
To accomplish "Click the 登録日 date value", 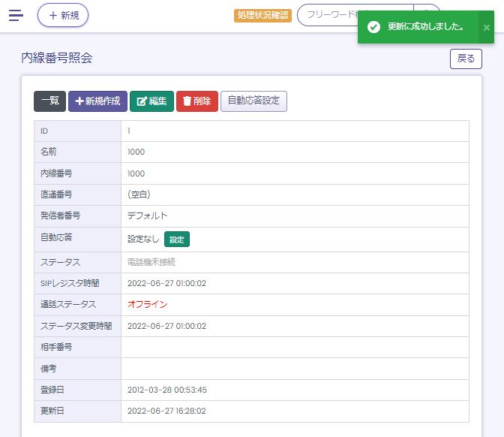I will tap(167, 390).
